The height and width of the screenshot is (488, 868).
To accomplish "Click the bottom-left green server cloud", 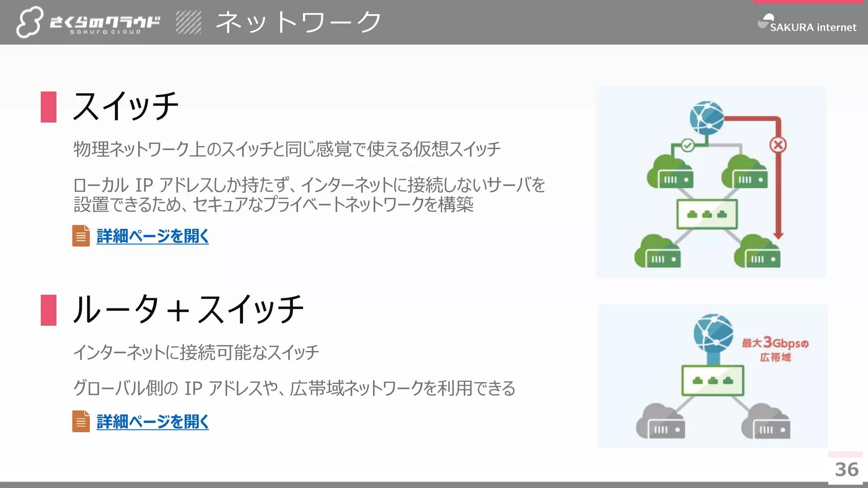I will (x=657, y=251).
